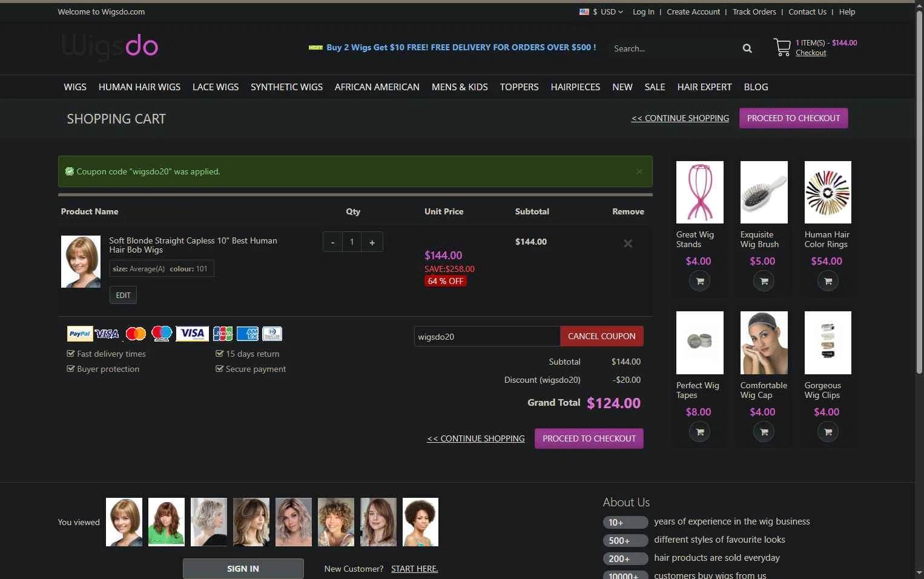Focus the coupon code input field
This screenshot has height=579, width=924.
pos(487,336)
